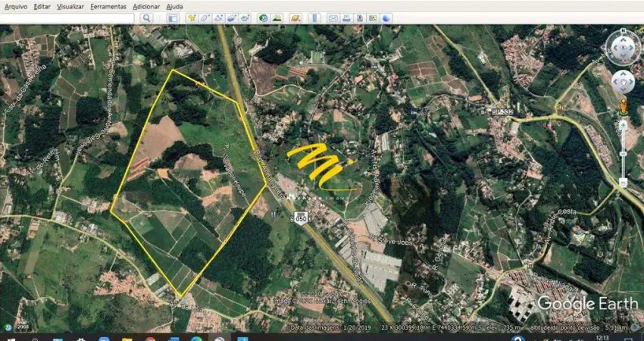Select the Ruler measuring tool

pyautogui.click(x=314, y=18)
